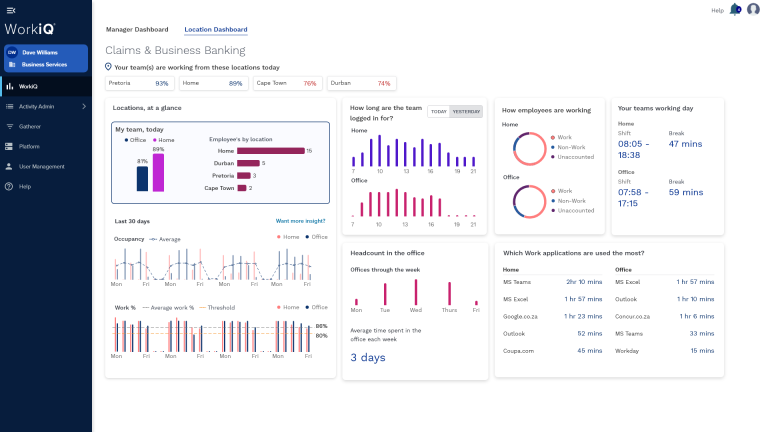Select the Durban 74% location card

361,83
